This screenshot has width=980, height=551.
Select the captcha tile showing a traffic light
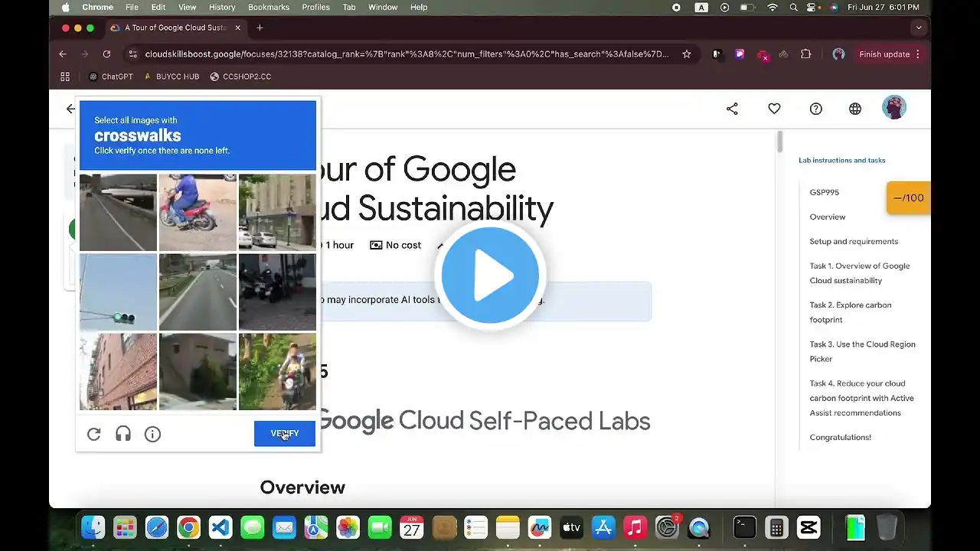point(118,292)
